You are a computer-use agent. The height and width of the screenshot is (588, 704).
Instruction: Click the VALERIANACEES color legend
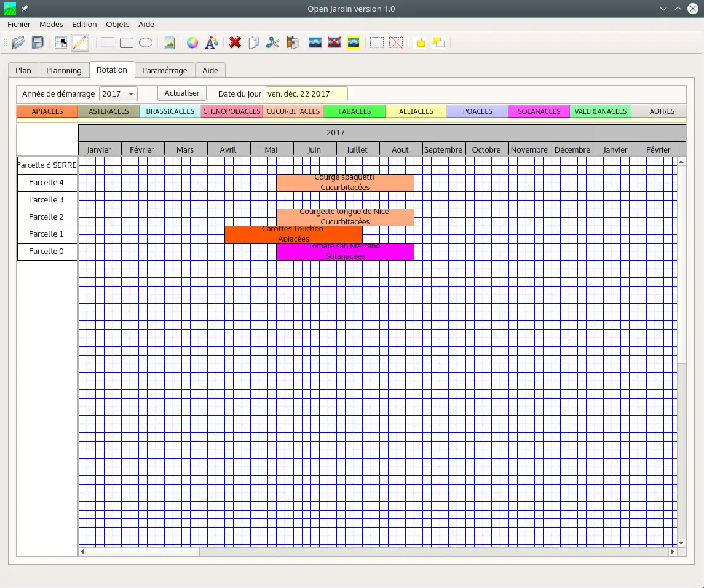coord(601,111)
